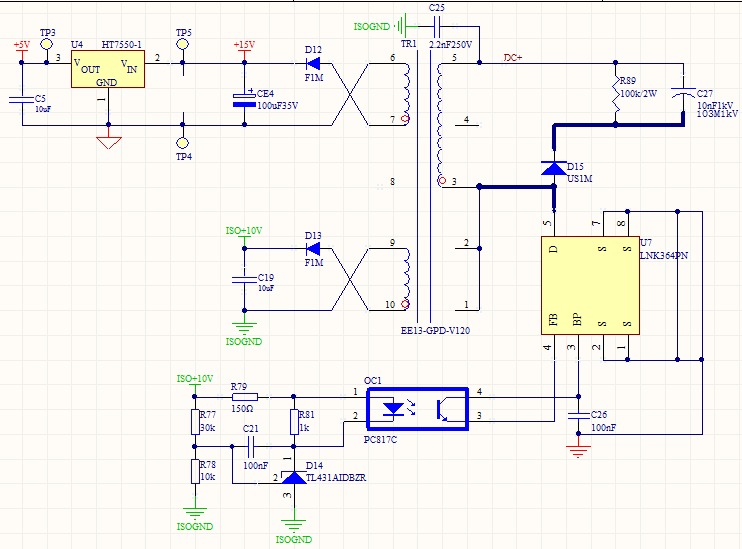Click the +15V power port

244,45
